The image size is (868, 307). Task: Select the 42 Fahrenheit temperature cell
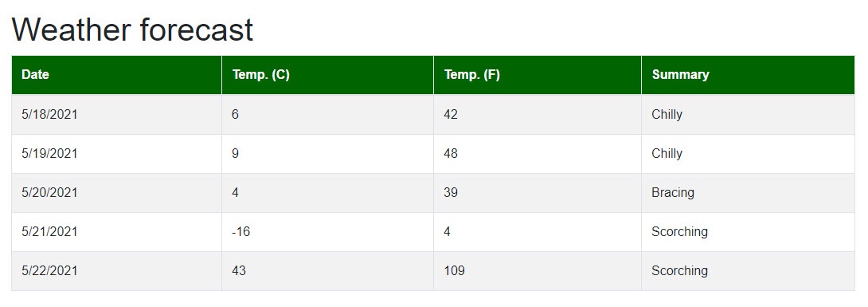(537, 115)
